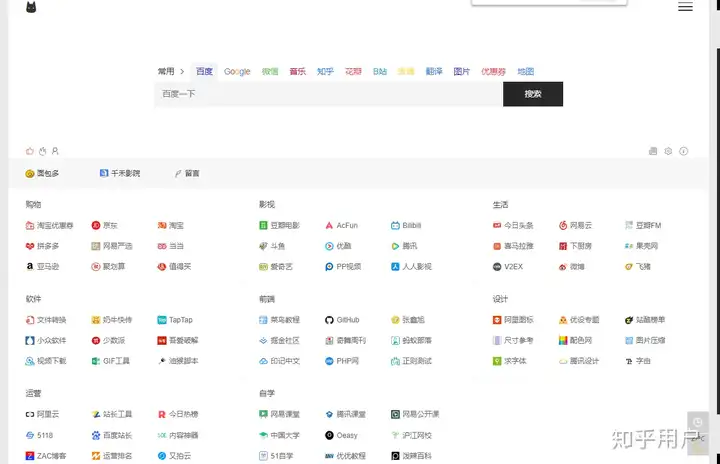Screen dimensions: 720x464
Task: Click the hand icon beside thumbs-up
Action: pos(43,151)
